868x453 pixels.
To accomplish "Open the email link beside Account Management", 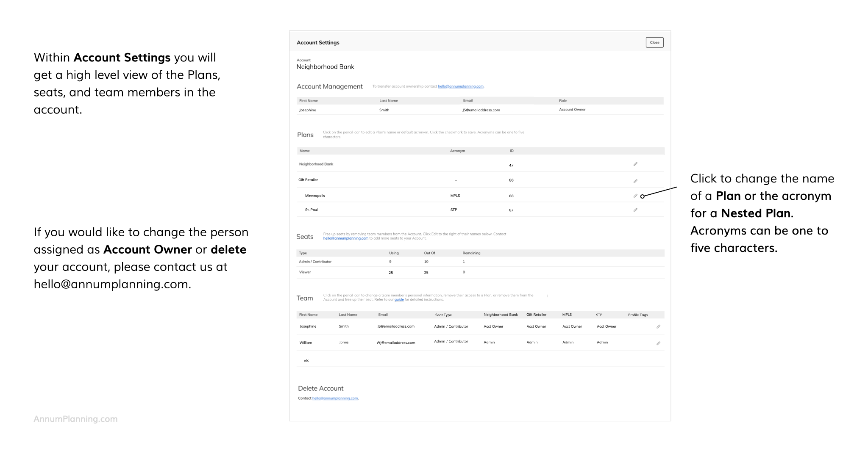I will tap(460, 86).
